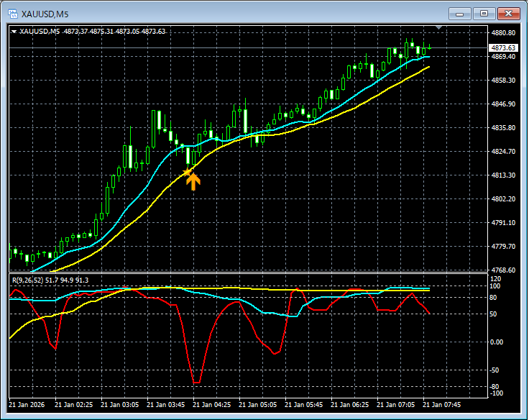Click the XAUUSD,M5 window title text
The height and width of the screenshot is (420, 529).
click(x=45, y=14)
